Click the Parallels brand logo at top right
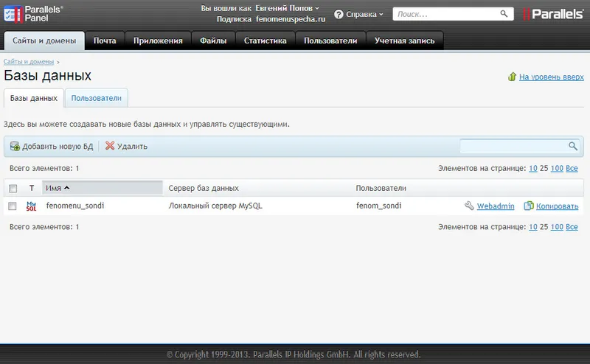Viewport: 590px width, 364px height. click(553, 14)
